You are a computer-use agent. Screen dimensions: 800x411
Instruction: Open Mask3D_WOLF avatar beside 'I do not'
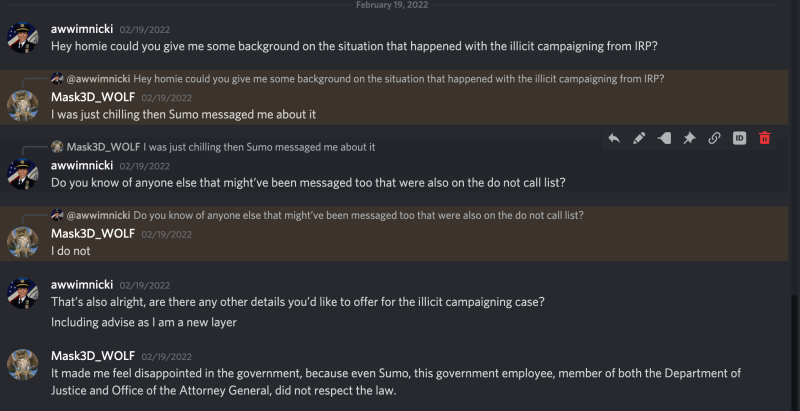click(x=22, y=242)
